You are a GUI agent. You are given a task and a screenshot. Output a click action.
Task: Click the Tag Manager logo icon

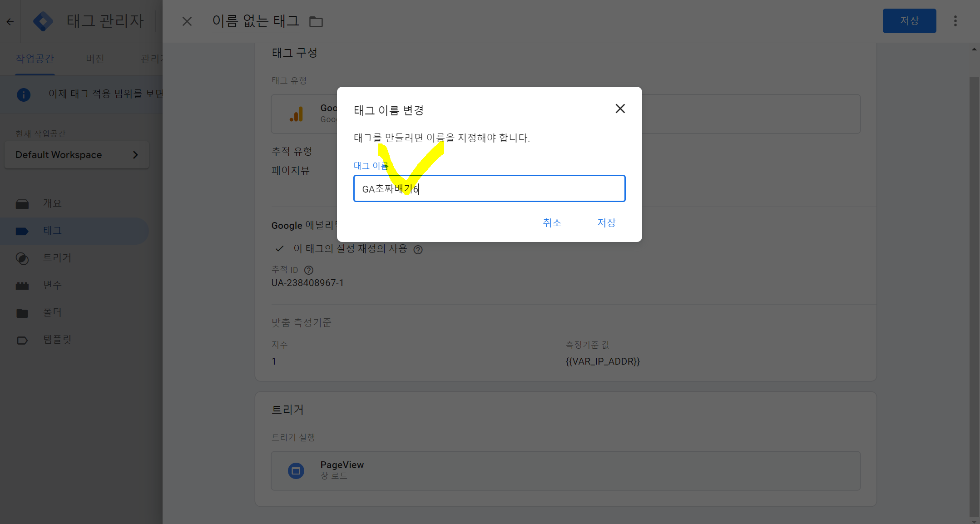[x=43, y=21]
